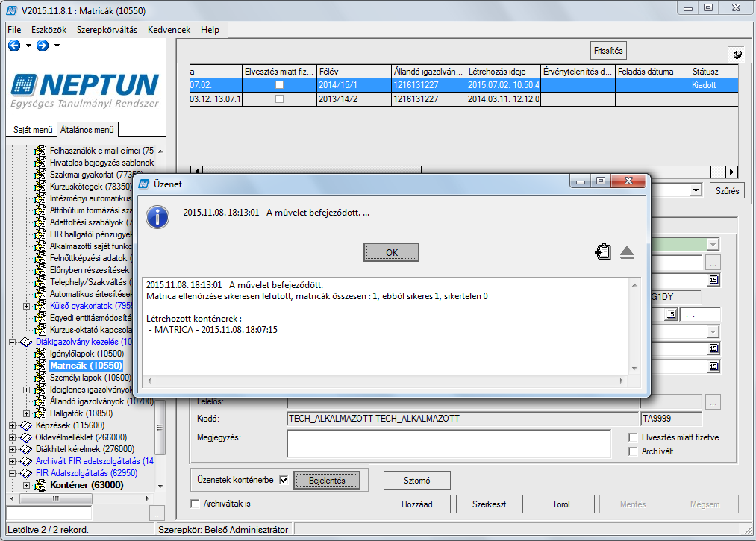Image resolution: width=756 pixels, height=541 pixels.
Task: Click the Adattöltési szabályok item icon
Action: tap(40, 222)
